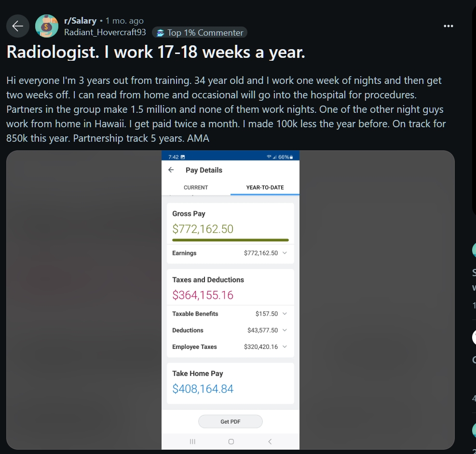This screenshot has width=476, height=454.
Task: Open the r/Salary community avatar
Action: tap(47, 26)
